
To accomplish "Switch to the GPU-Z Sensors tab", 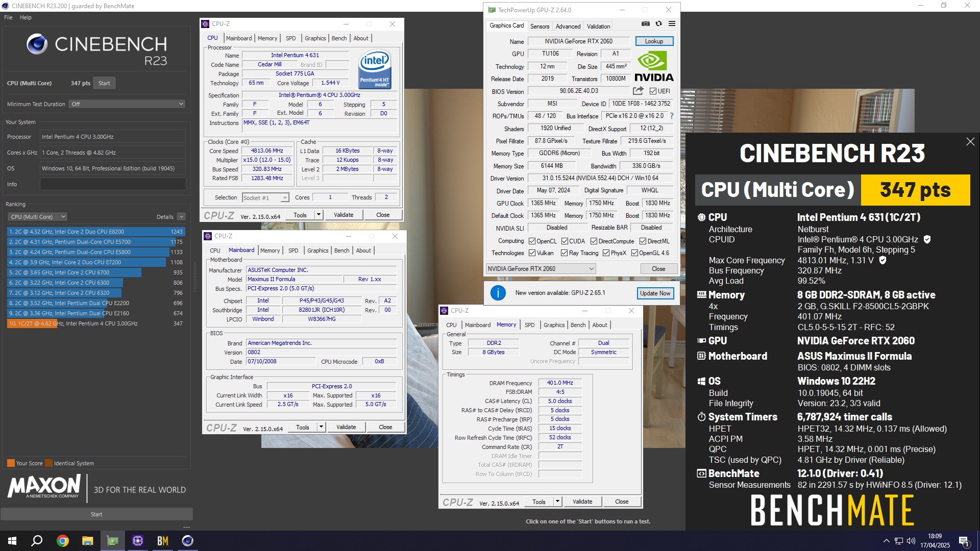I will point(540,26).
